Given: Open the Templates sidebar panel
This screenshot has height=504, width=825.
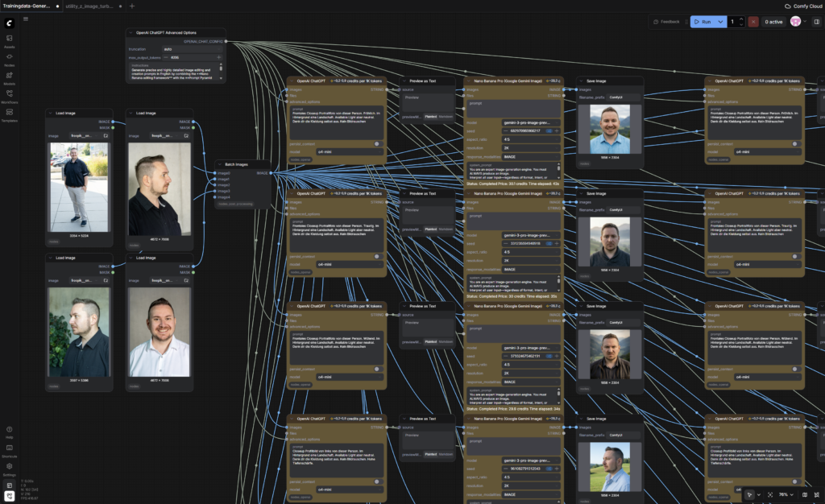Looking at the screenshot, I should pyautogui.click(x=10, y=114).
